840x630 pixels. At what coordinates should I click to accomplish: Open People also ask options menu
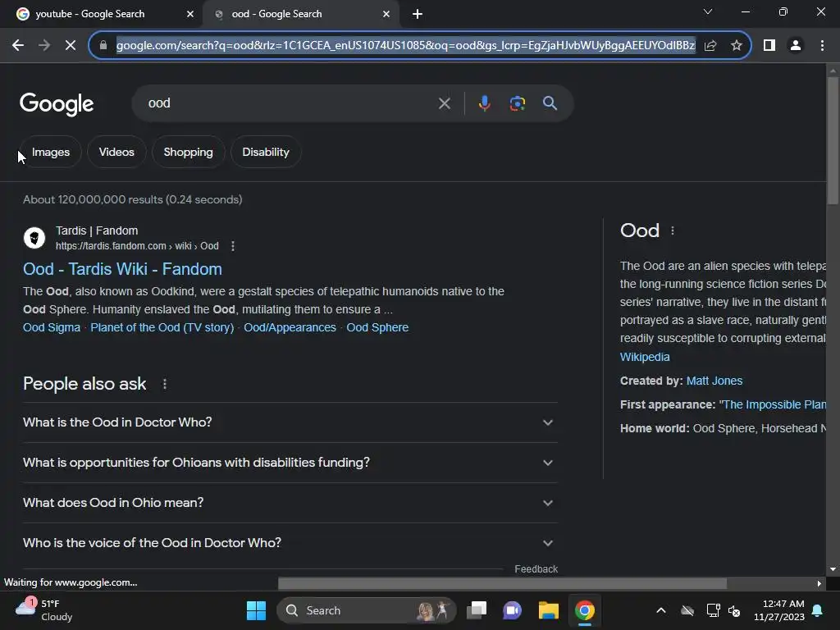pos(165,384)
